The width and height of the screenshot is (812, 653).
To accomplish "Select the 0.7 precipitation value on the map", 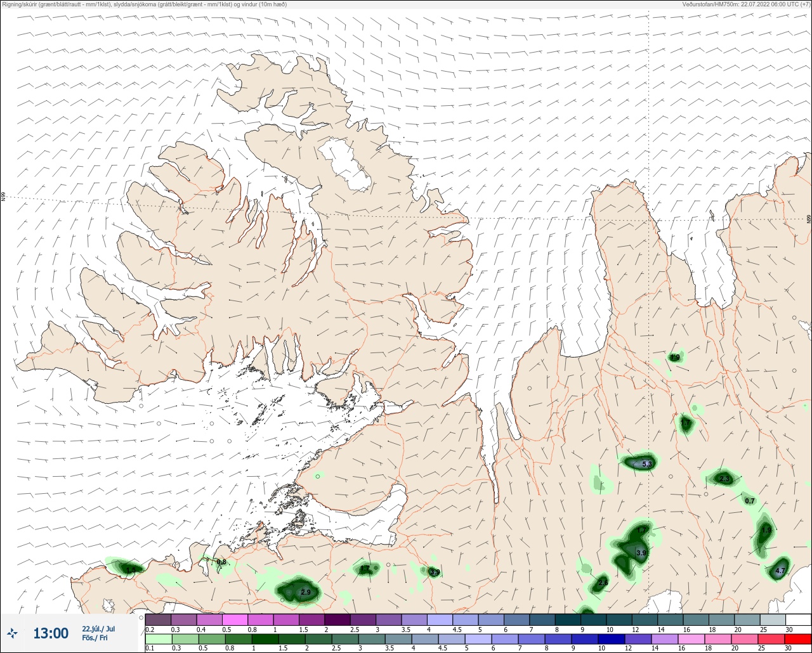I will 750,501.
